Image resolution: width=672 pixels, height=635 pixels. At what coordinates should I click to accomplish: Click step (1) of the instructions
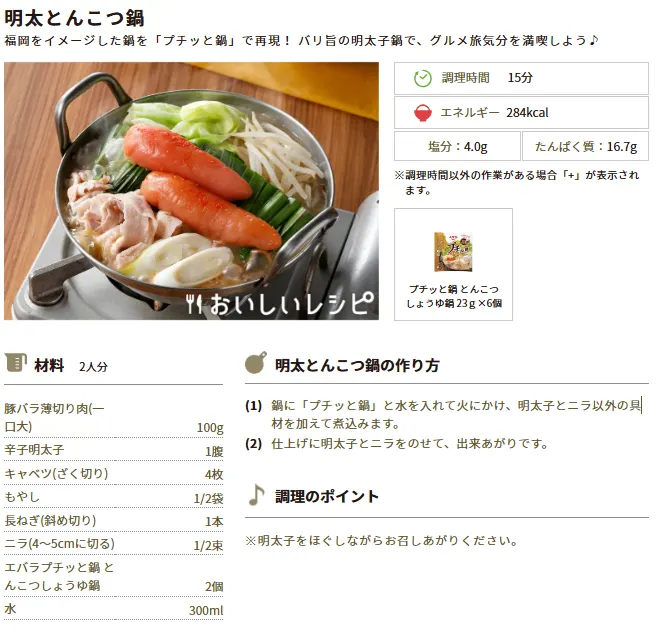point(445,414)
